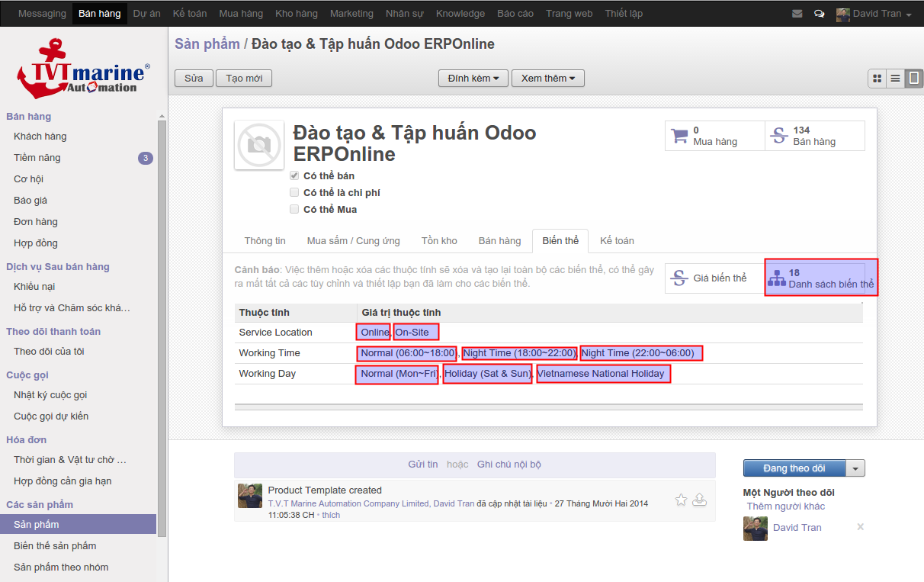Click the TVT marine logo
924x582 pixels.
pos(84,69)
